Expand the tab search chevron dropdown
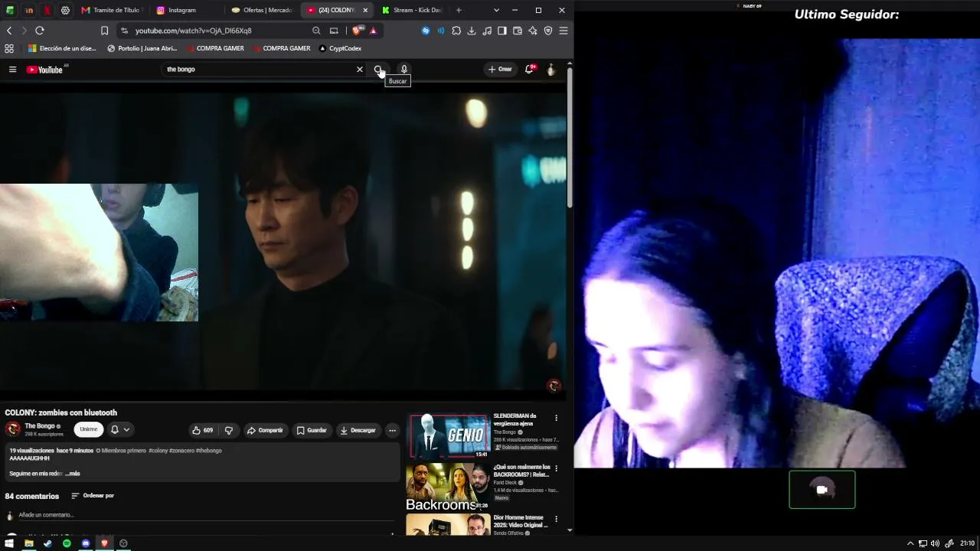Viewport: 980px width, 551px height. [x=496, y=10]
